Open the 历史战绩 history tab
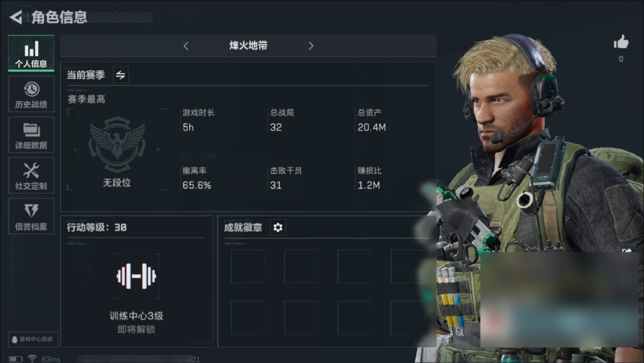Viewport: 644px width, 363px height. click(x=31, y=94)
